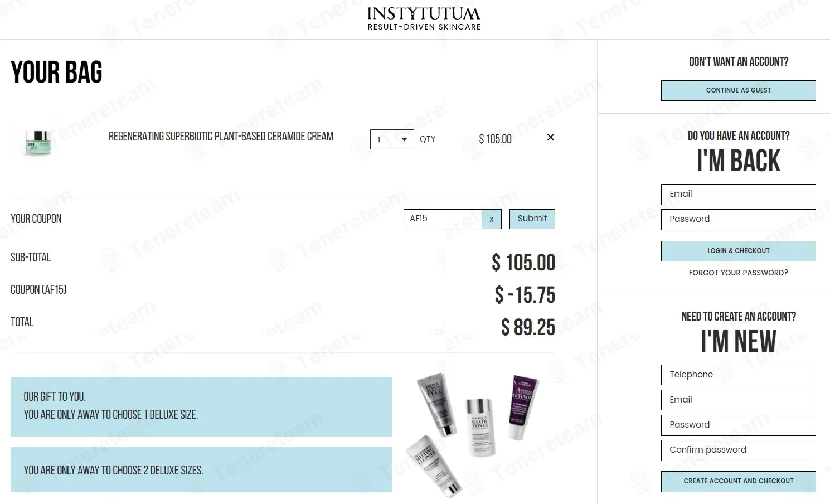The width and height of the screenshot is (830, 504).
Task: Continue as guest
Action: 738,90
